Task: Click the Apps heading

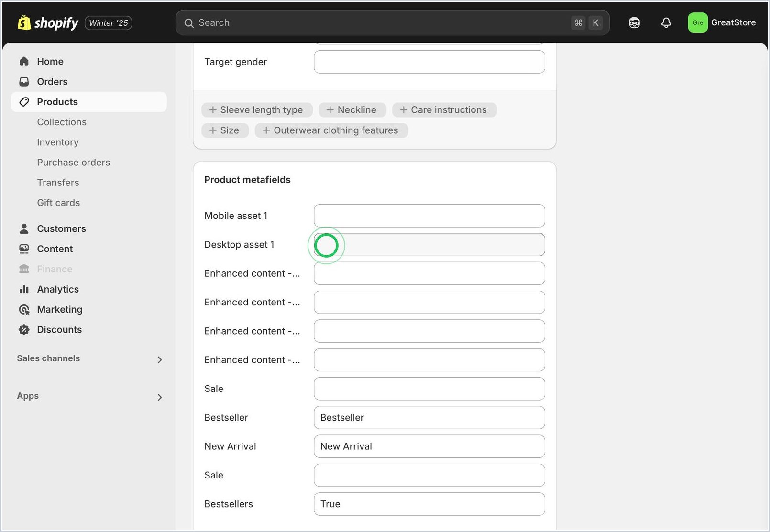Action: click(28, 396)
